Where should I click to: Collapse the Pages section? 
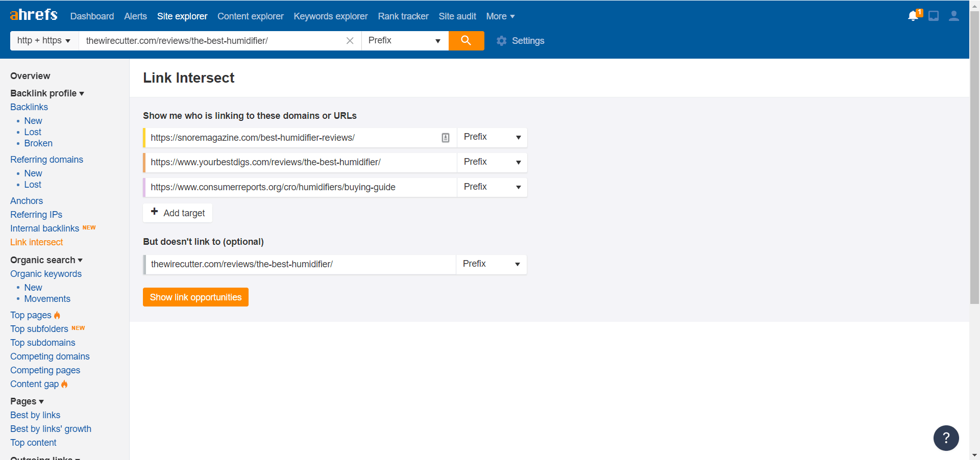[27, 401]
